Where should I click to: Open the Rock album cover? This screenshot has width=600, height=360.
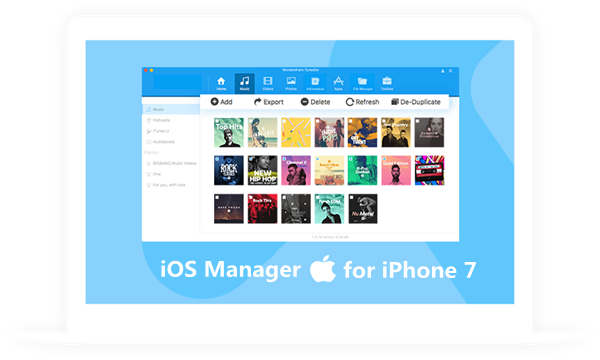click(229, 171)
